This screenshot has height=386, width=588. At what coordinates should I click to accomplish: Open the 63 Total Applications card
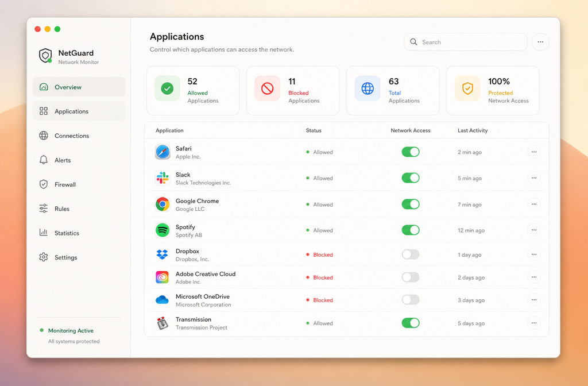click(x=393, y=90)
